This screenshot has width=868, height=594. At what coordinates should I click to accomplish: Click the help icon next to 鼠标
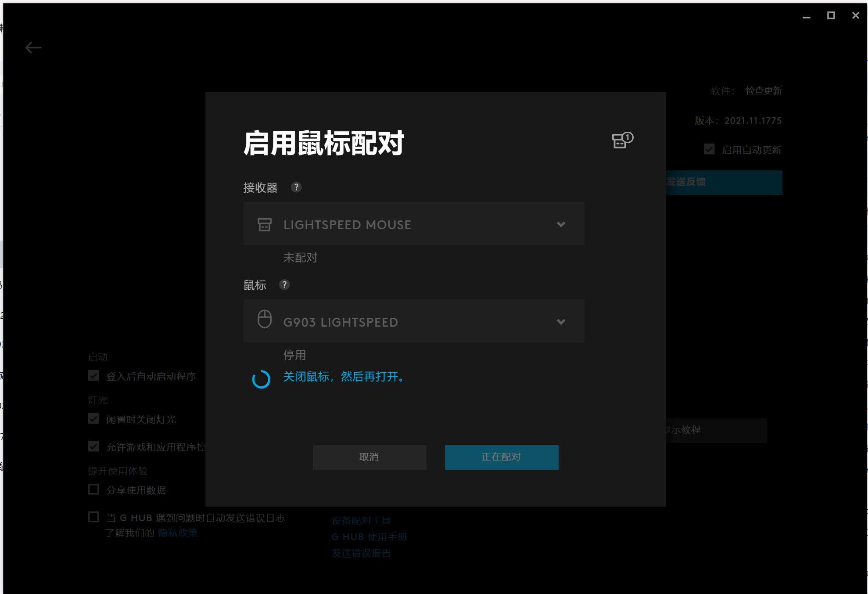[284, 285]
